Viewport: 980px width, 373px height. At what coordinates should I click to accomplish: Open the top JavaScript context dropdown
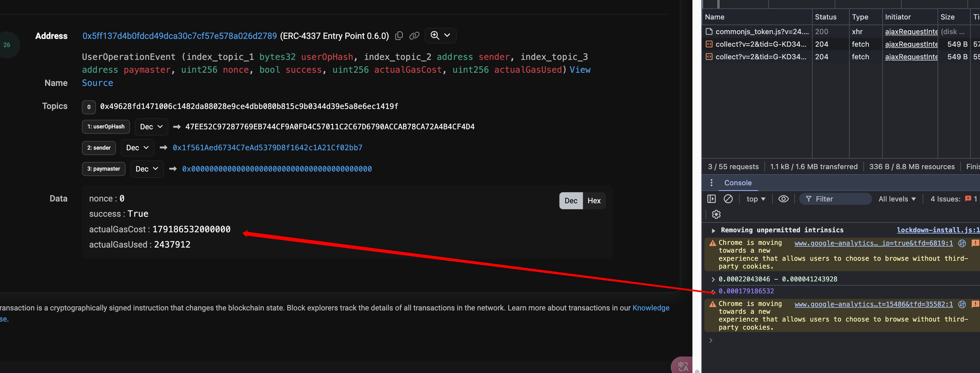click(755, 199)
